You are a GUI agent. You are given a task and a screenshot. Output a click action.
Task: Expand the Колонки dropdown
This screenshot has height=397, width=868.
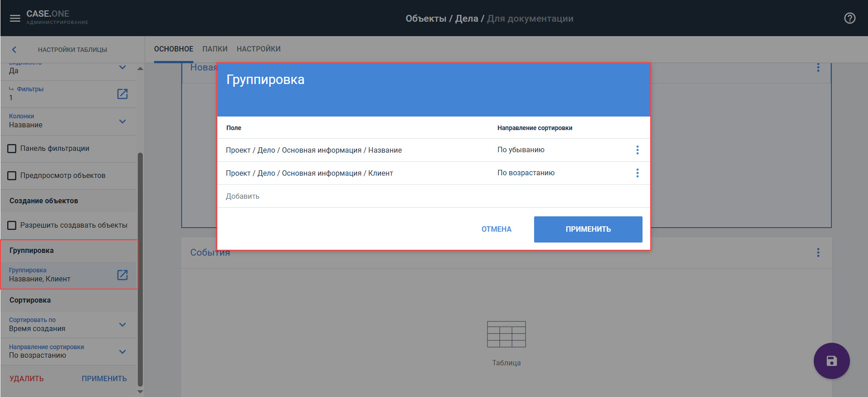coord(122,121)
